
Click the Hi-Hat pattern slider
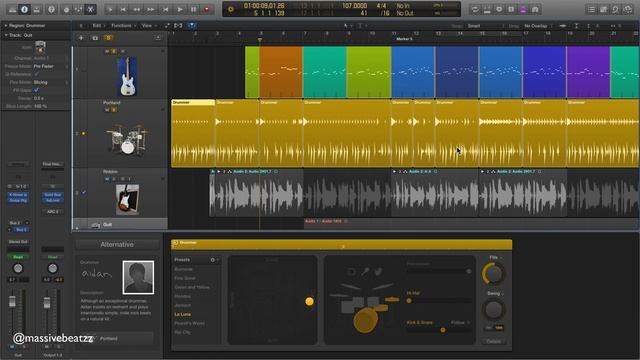click(439, 301)
